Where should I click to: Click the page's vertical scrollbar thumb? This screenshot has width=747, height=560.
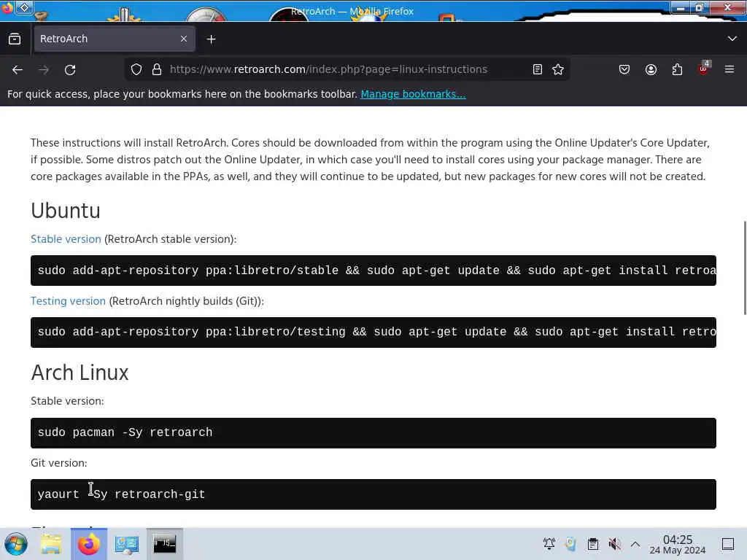click(x=744, y=268)
